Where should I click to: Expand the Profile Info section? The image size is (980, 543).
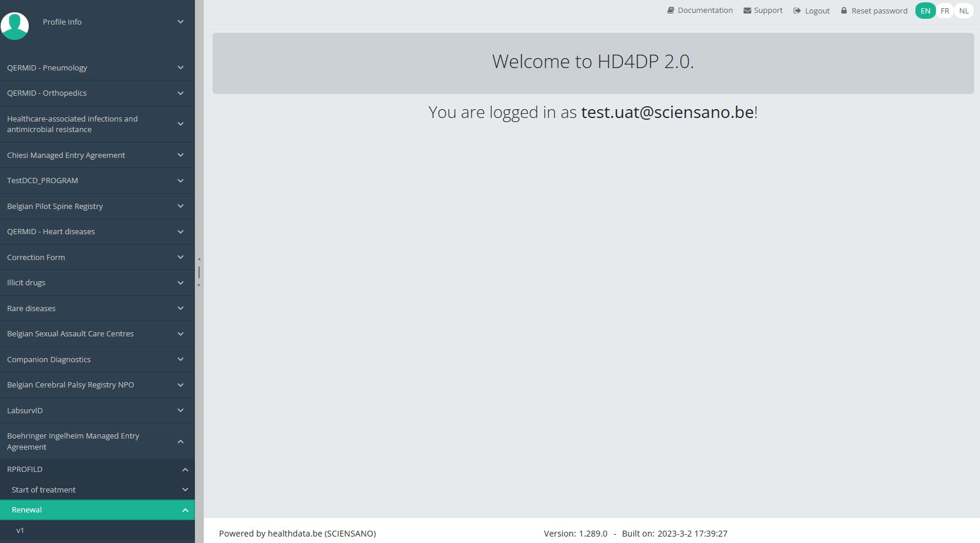point(180,22)
